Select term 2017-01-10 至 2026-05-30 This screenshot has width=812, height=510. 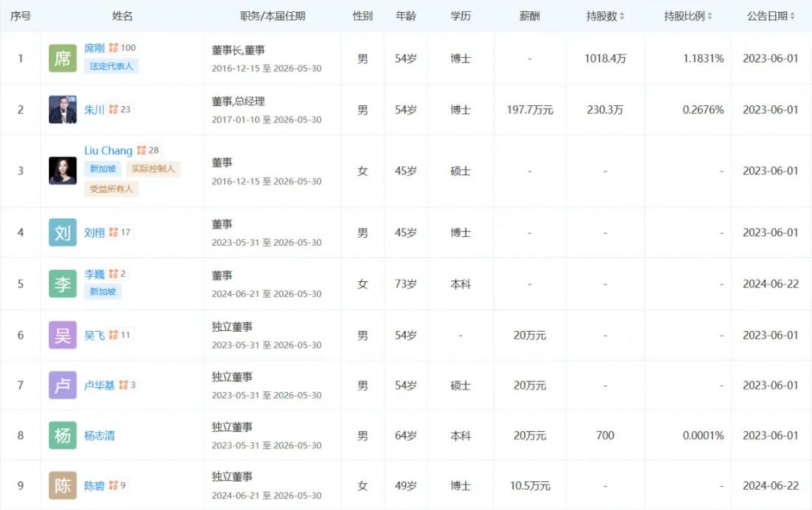coord(267,120)
